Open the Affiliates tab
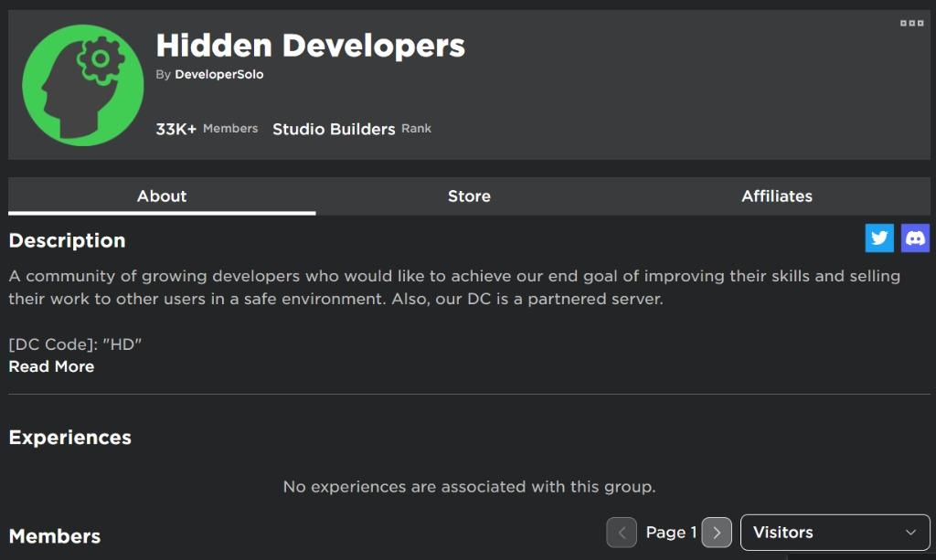 776,195
